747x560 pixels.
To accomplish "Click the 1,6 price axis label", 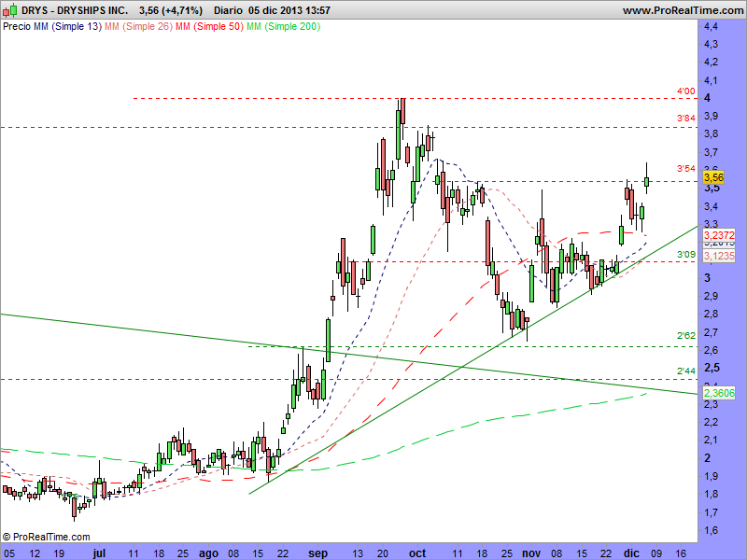I will [x=711, y=530].
